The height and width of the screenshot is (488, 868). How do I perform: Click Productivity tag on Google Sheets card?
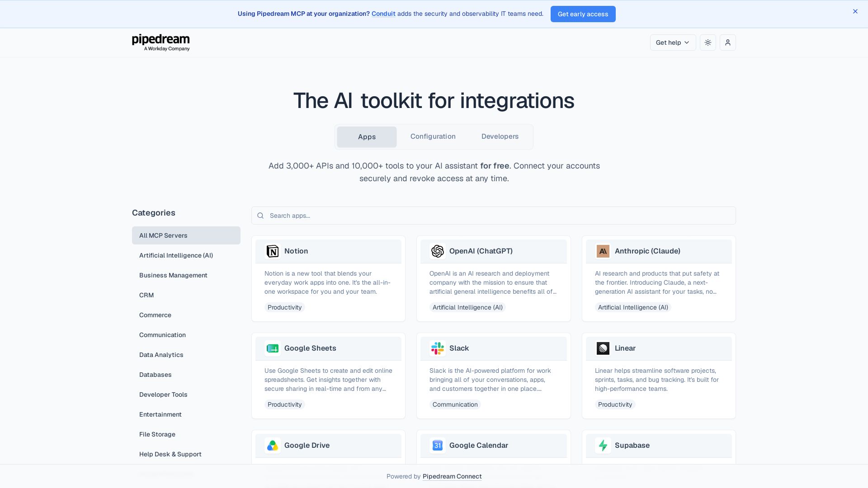tap(285, 404)
